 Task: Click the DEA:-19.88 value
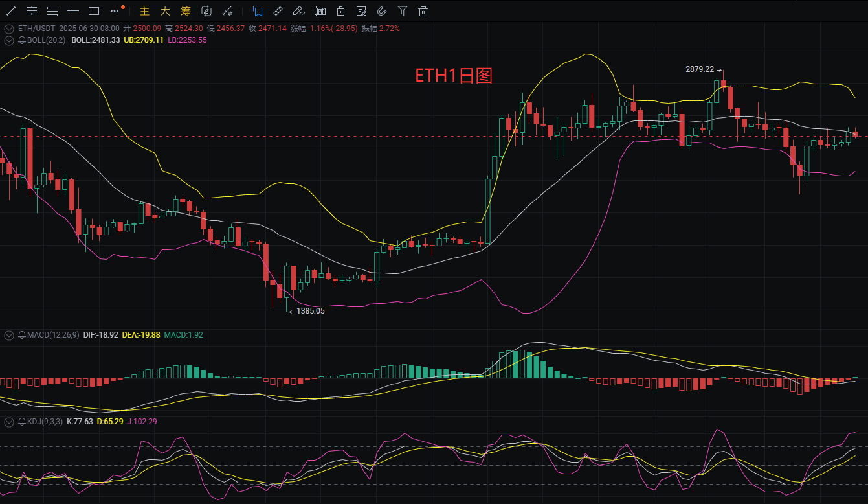[141, 335]
